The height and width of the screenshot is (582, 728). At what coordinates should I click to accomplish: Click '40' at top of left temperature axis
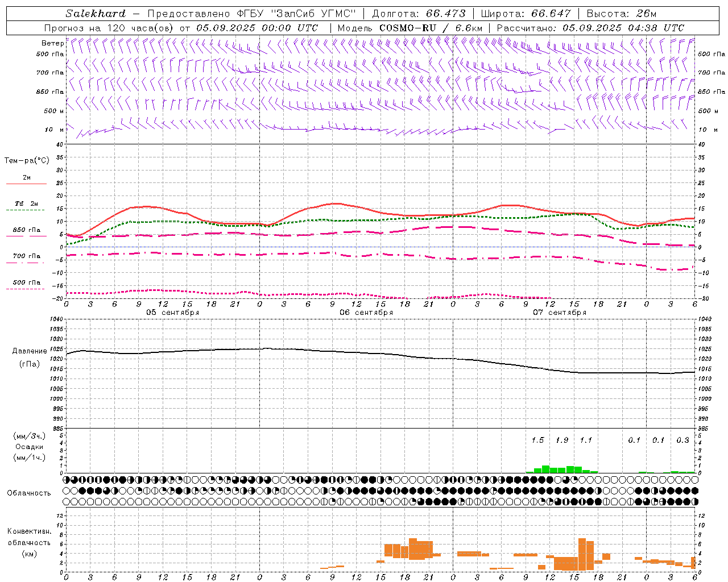point(59,144)
